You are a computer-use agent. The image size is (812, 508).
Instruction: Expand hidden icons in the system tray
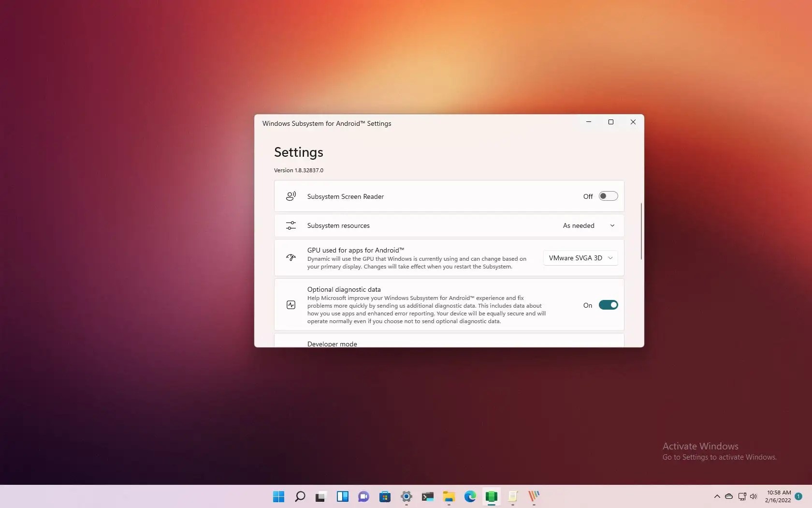pos(717,497)
